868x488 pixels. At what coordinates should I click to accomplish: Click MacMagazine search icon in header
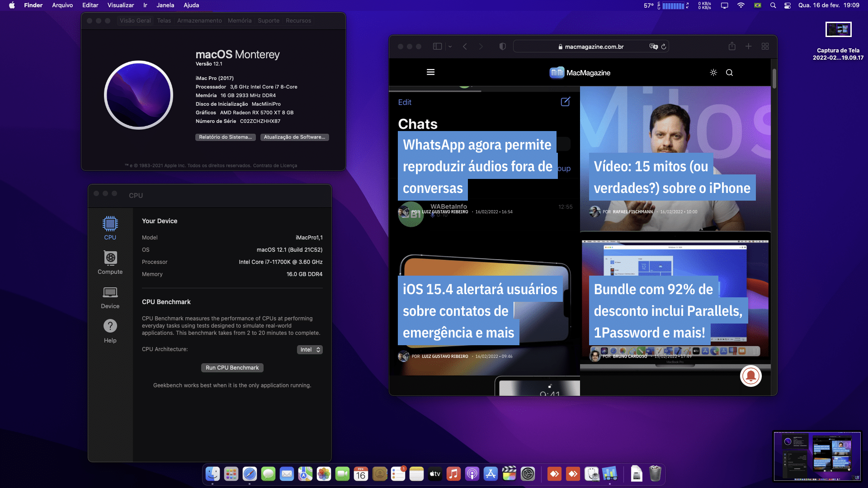tap(730, 72)
